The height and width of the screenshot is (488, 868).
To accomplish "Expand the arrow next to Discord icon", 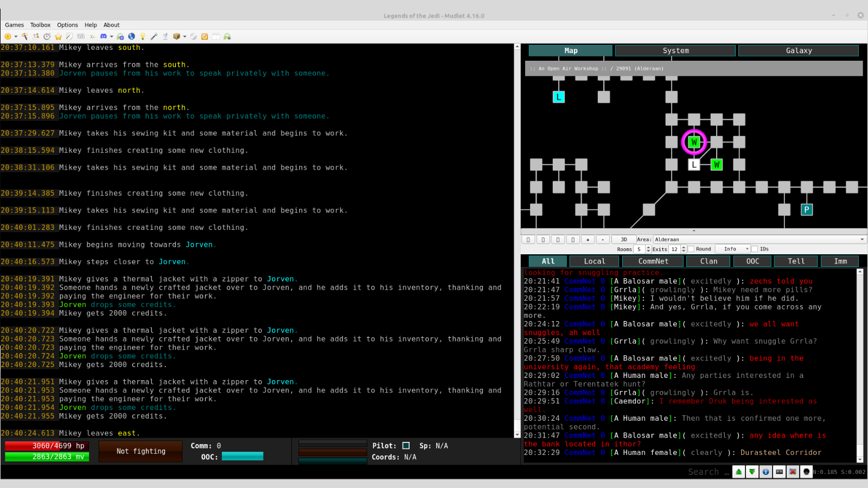I will pos(111,36).
